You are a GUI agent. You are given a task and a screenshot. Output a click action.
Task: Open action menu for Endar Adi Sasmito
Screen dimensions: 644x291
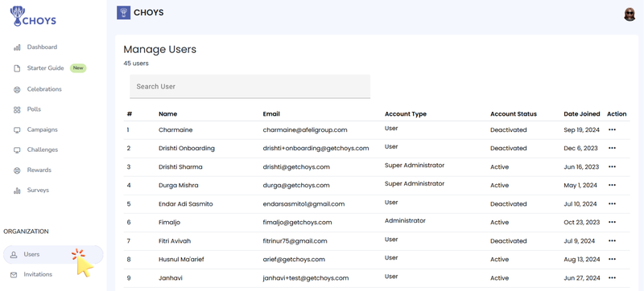[612, 203]
